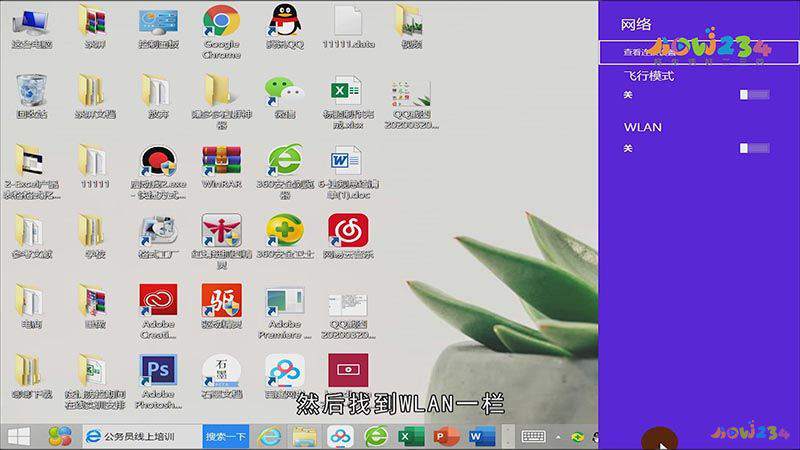Select the QQ screenshot thumbnail below the Word file
This screenshot has height=450, width=800.
pyautogui.click(x=348, y=304)
